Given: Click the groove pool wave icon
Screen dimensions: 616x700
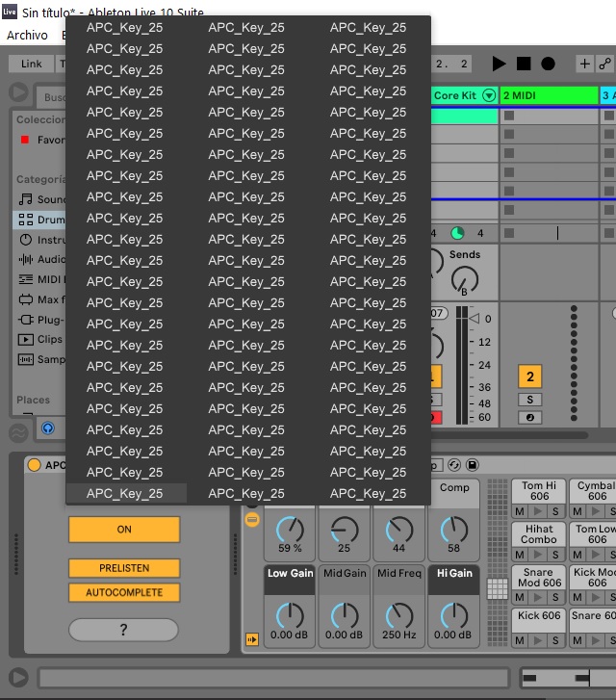Looking at the screenshot, I should click(18, 432).
